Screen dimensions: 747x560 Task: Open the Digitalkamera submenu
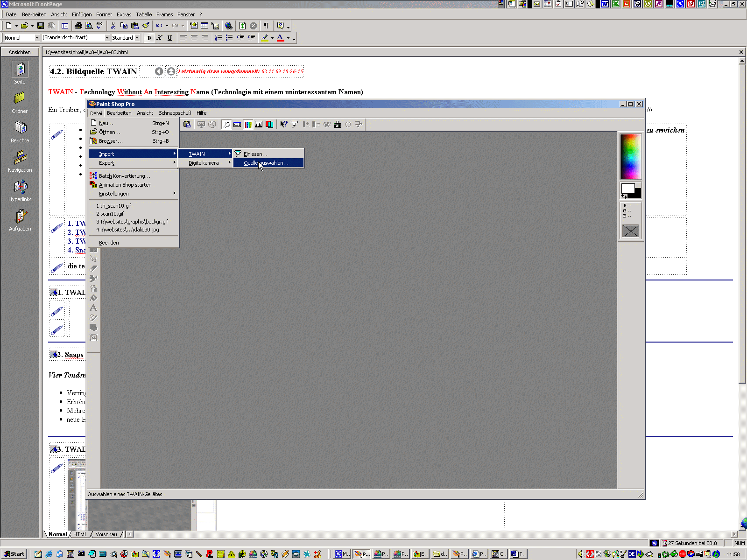(205, 163)
